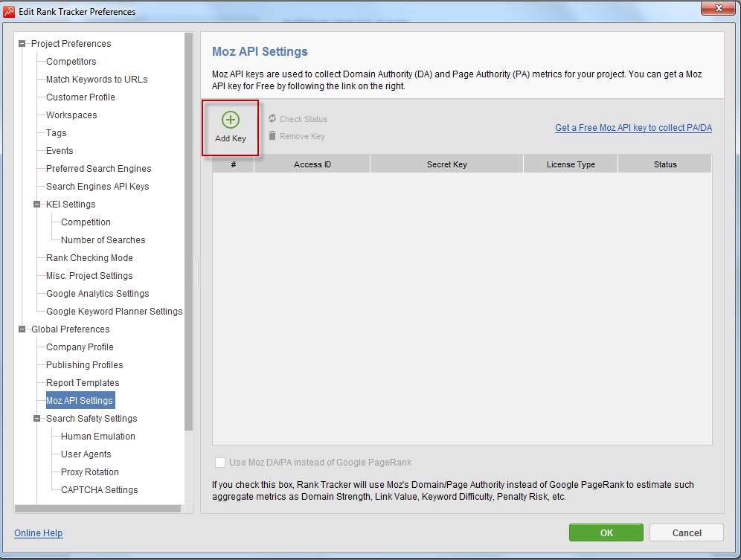Click the tree panel vertical scrollbar
Image resolution: width=741 pixels, height=560 pixels.
188,231
